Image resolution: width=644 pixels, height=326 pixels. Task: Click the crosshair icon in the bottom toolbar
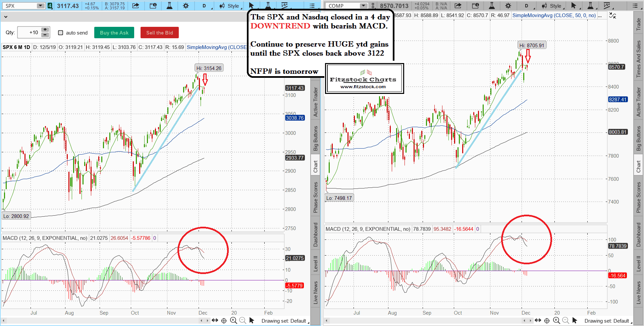224,321
